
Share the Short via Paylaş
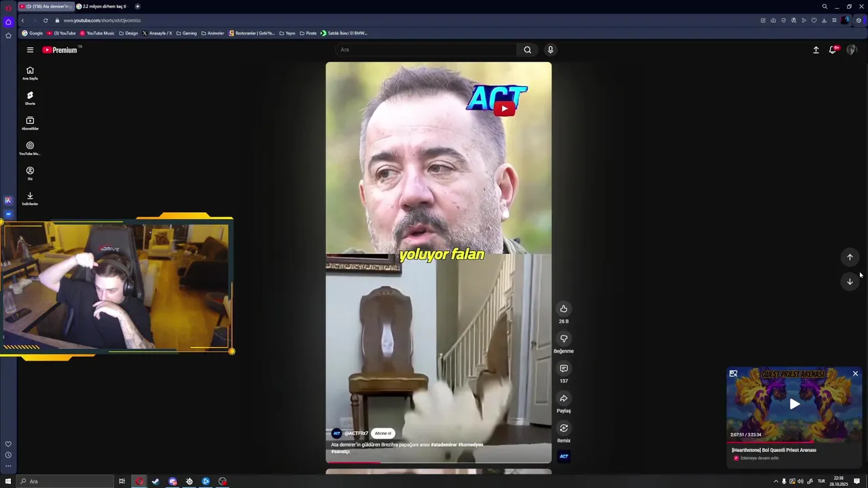click(564, 399)
